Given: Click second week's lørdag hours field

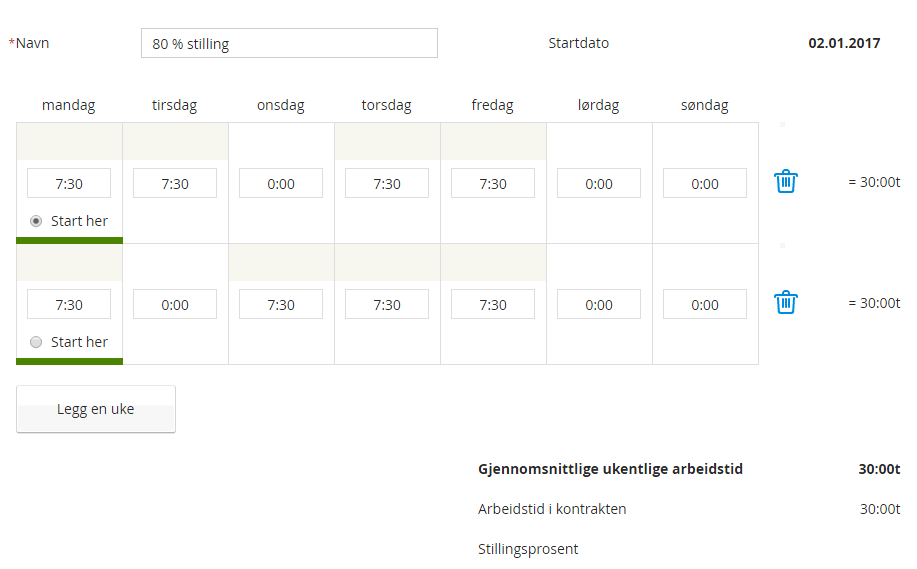Looking at the screenshot, I should [599, 305].
